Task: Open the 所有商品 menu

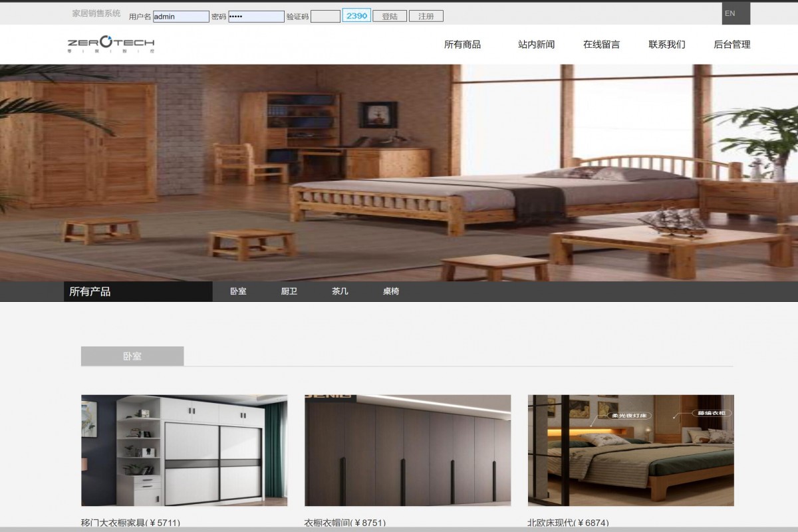Action: pos(462,45)
